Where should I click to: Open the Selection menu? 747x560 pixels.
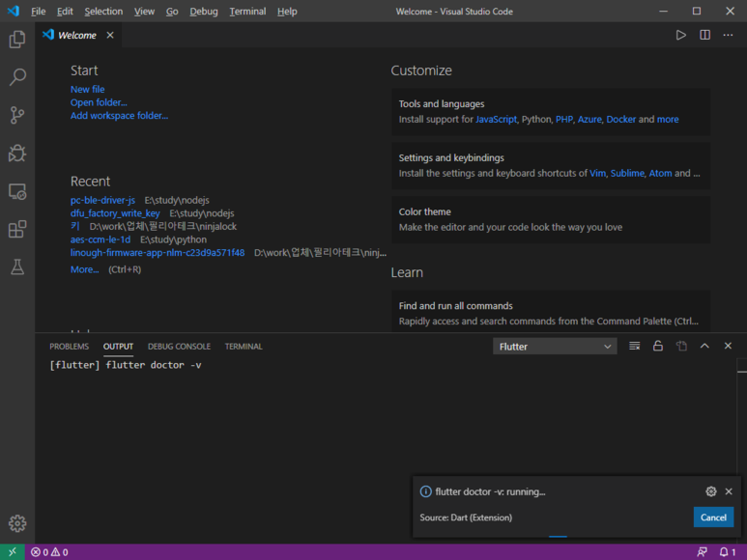(x=103, y=12)
